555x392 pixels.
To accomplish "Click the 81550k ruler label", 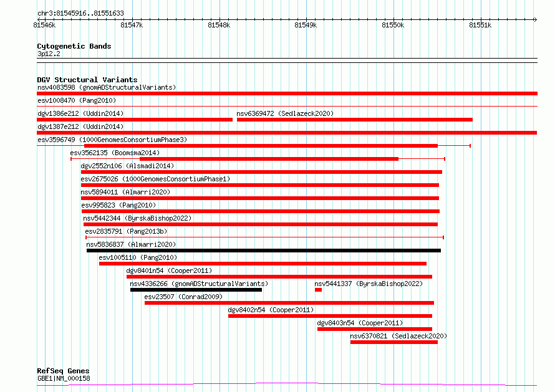I will point(393,25).
